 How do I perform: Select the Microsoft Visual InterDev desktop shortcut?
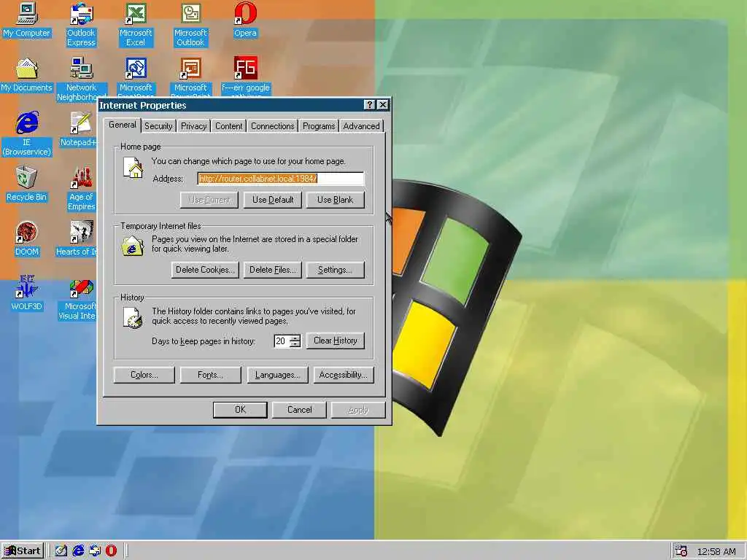tap(77, 298)
